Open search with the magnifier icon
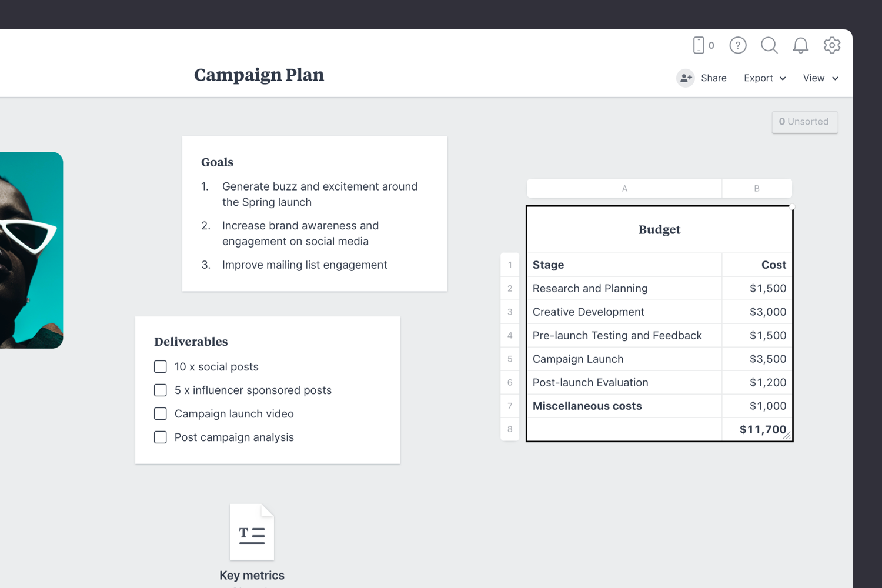 coord(769,45)
